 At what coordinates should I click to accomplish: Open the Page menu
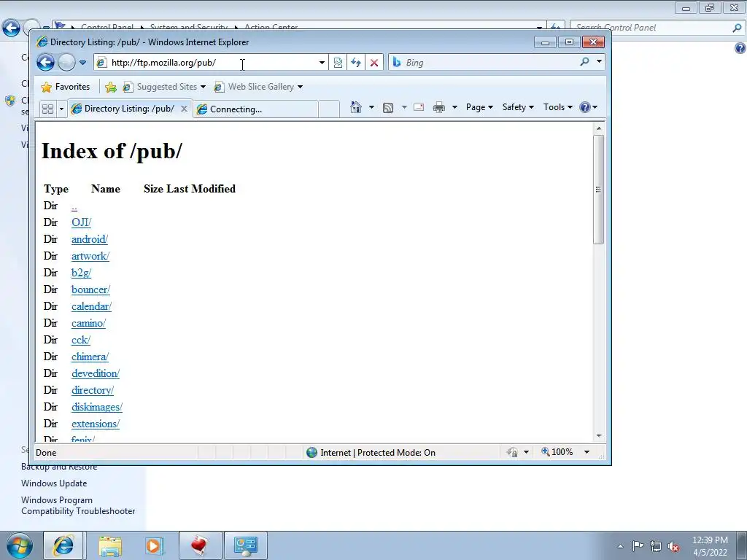[x=479, y=107]
